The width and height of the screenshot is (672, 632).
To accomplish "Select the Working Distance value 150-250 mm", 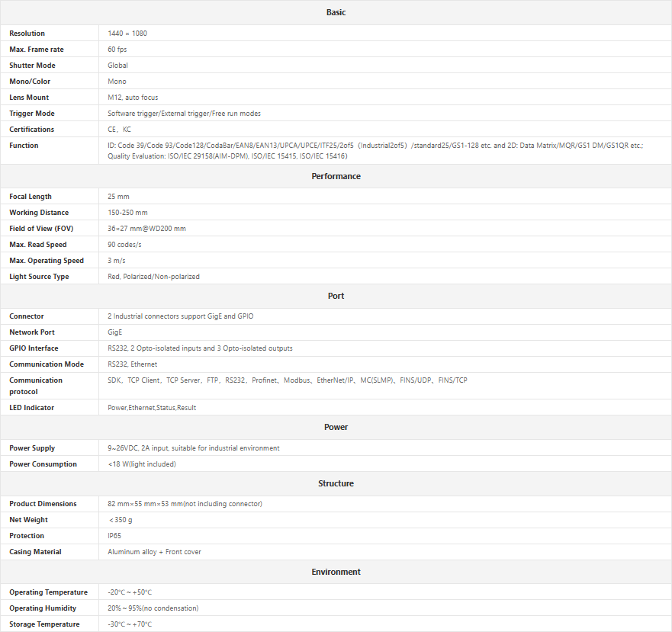I will click(128, 213).
